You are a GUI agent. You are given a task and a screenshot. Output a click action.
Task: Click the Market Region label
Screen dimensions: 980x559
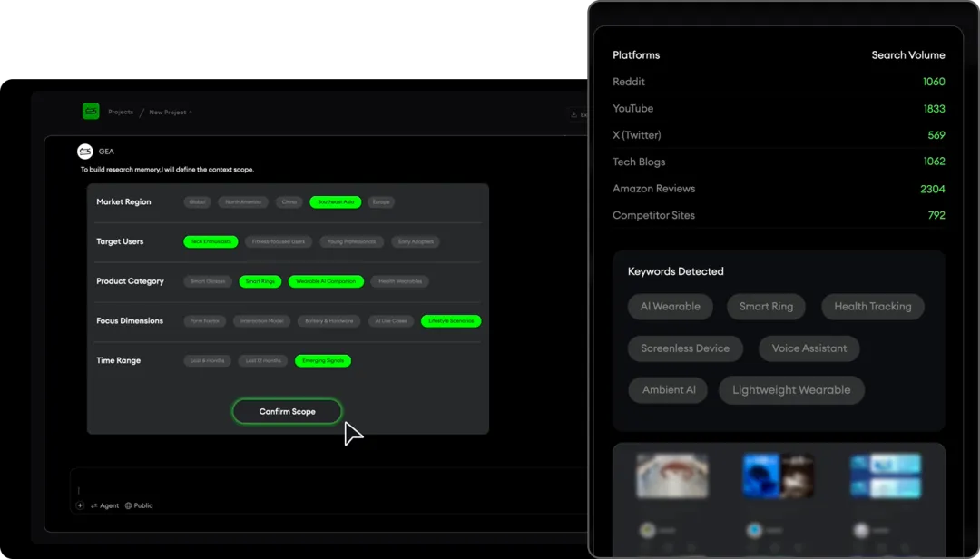[x=123, y=202]
